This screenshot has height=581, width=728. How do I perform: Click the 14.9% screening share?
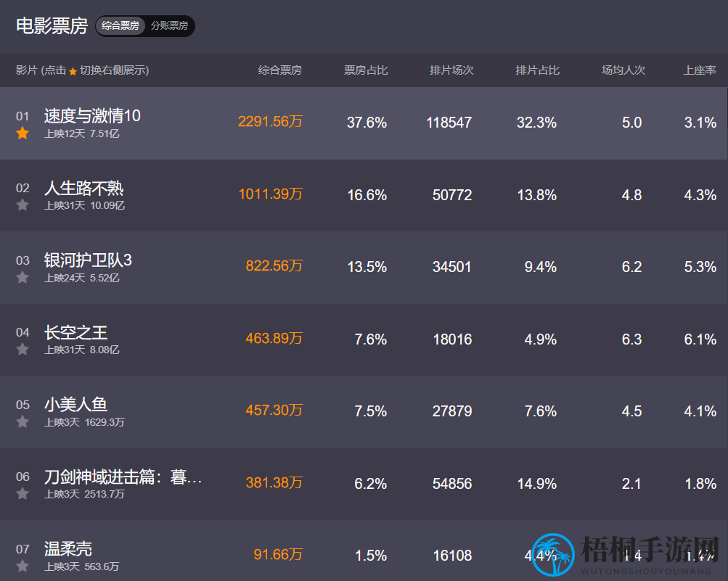537,484
